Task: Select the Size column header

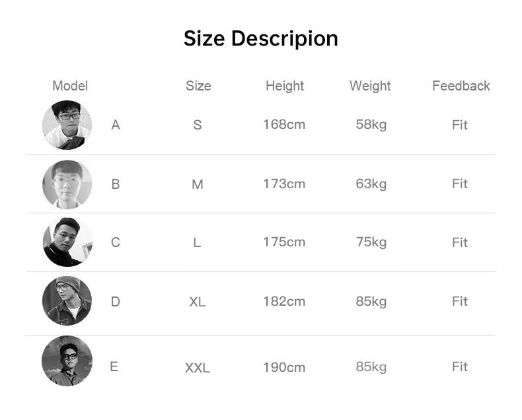Action: 198,86
